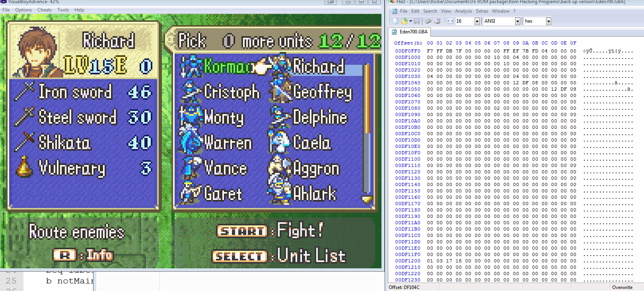Click the 'b notMain' code line
Viewport: 644px width, 291px height.
(69, 281)
